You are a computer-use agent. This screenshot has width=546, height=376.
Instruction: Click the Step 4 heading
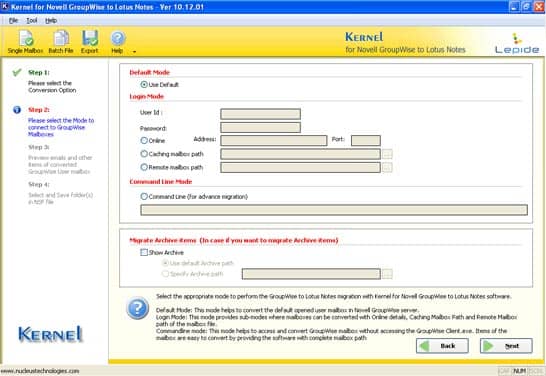click(39, 184)
